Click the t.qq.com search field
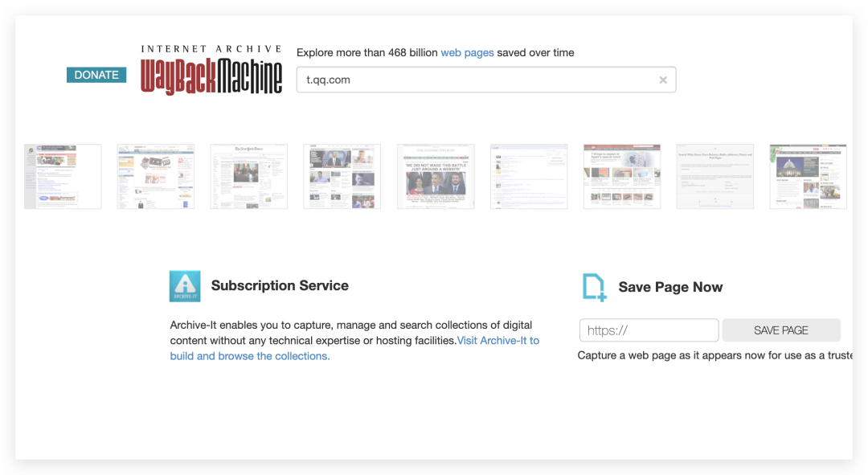 [486, 80]
